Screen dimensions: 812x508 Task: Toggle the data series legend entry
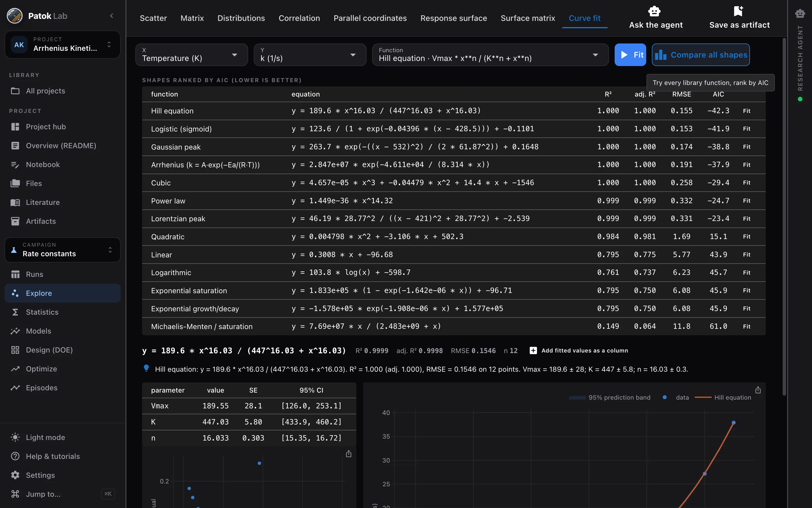pyautogui.click(x=676, y=397)
